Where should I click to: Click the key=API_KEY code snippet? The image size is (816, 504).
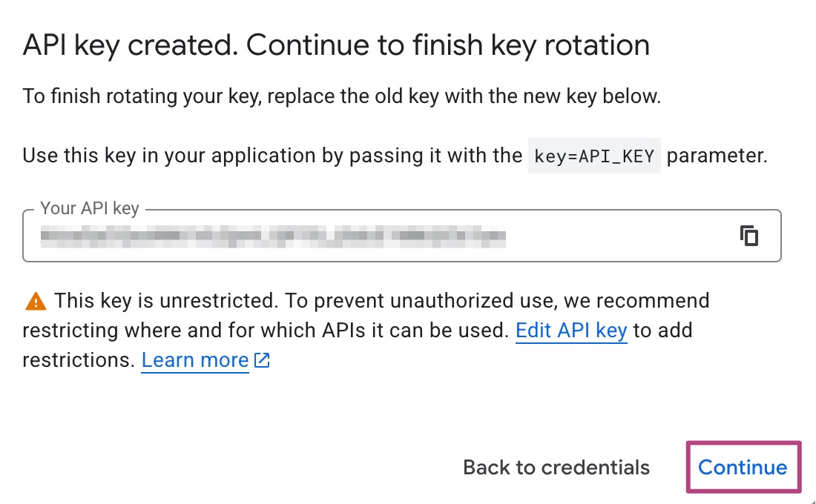pos(593,156)
